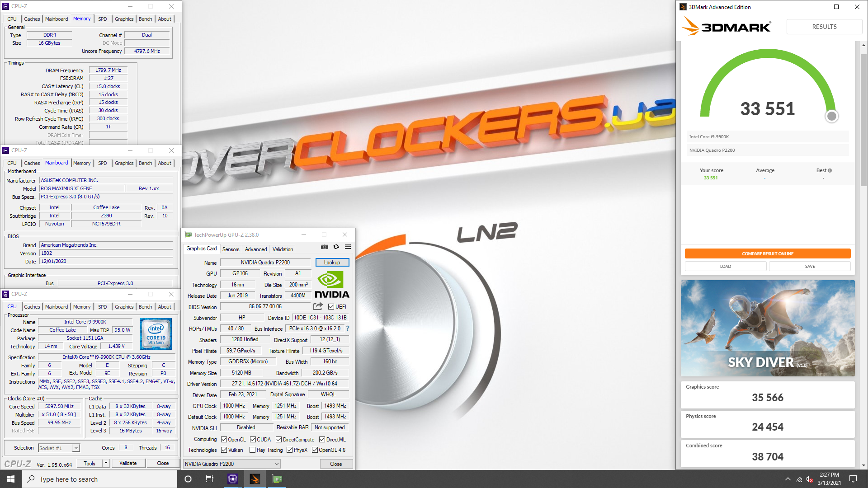Viewport: 868px width, 488px height.
Task: Click the Intel Core i9-9900K row in 3DMark
Action: click(768, 136)
